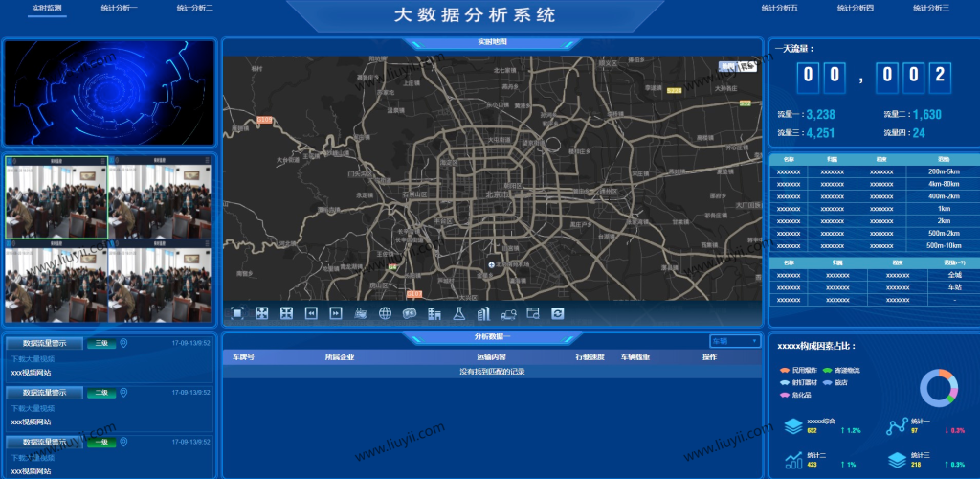The height and width of the screenshot is (479, 980).
Task: Click the 二级 level badge
Action: click(101, 393)
